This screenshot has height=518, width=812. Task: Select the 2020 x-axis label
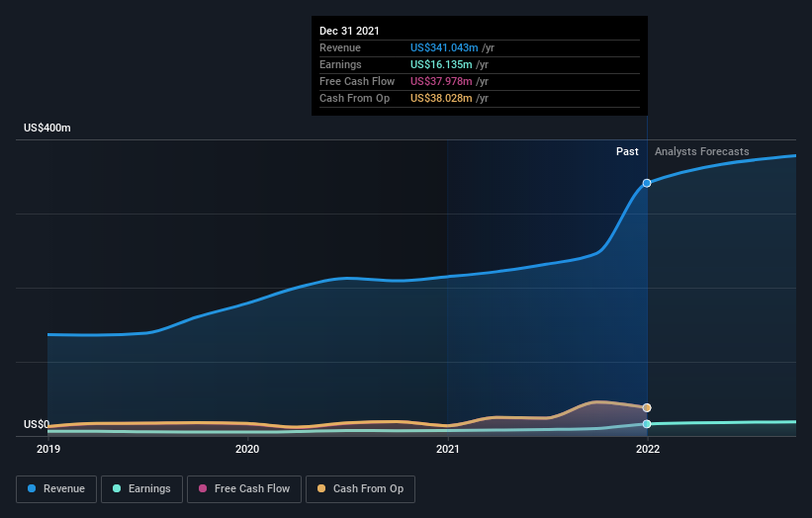[247, 449]
